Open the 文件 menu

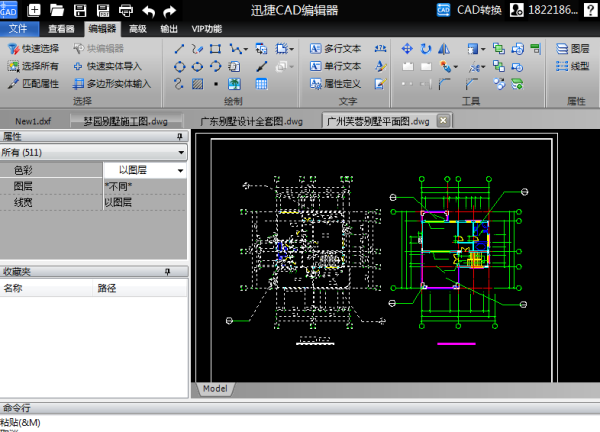19,29
